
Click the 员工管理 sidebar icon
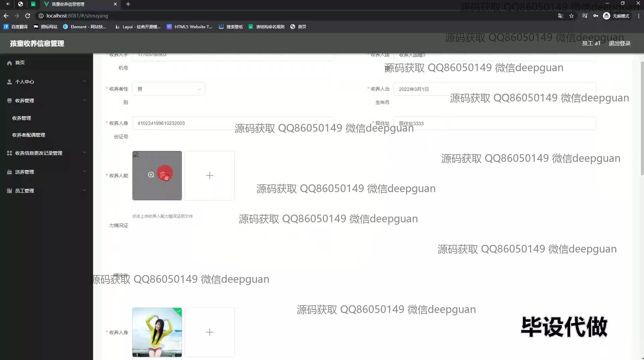tap(9, 191)
